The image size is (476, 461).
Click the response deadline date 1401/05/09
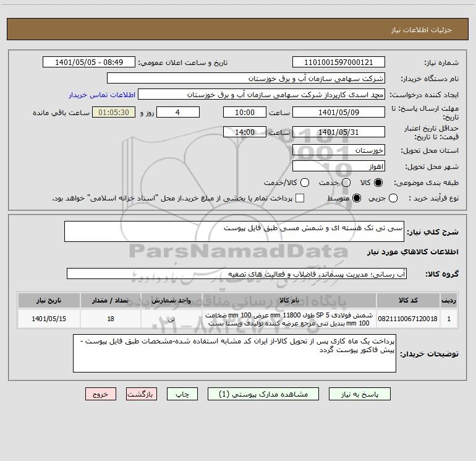point(339,112)
